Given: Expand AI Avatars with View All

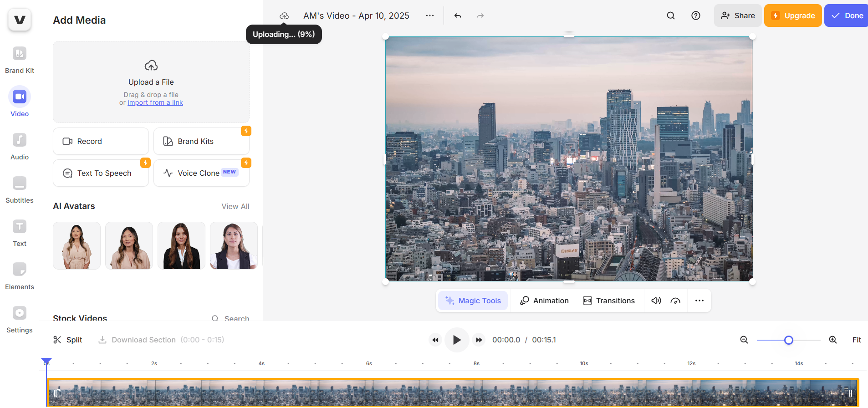Looking at the screenshot, I should tap(235, 206).
